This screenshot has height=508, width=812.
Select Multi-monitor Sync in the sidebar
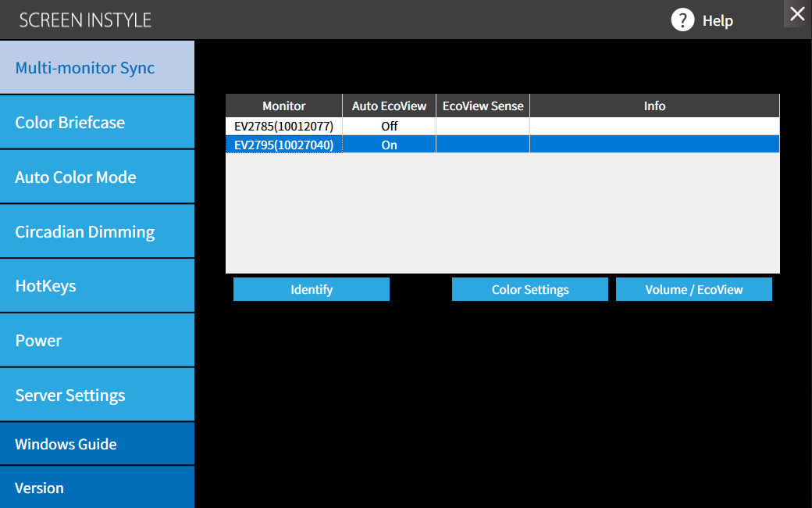[98, 67]
